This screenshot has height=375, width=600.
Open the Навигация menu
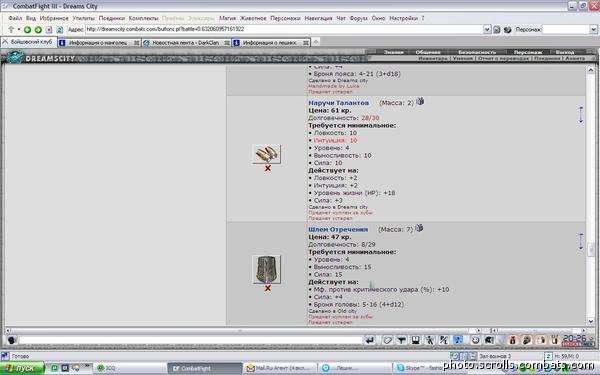point(318,18)
